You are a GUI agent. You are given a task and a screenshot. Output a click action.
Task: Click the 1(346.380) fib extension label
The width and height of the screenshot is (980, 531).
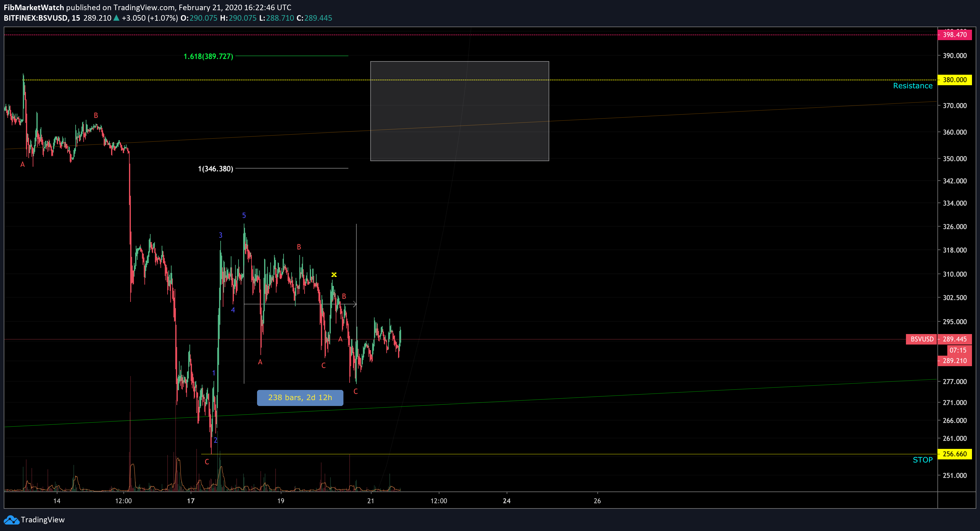(215, 169)
